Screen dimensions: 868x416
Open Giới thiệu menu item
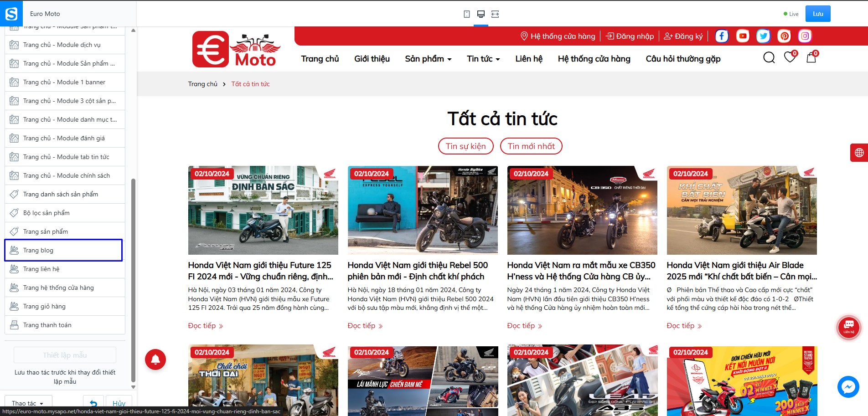(372, 59)
